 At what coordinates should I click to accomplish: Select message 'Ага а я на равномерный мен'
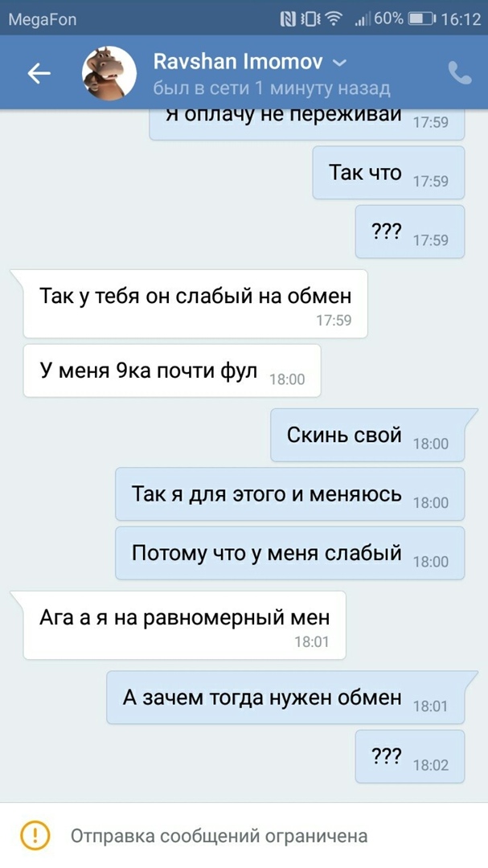coord(184,625)
